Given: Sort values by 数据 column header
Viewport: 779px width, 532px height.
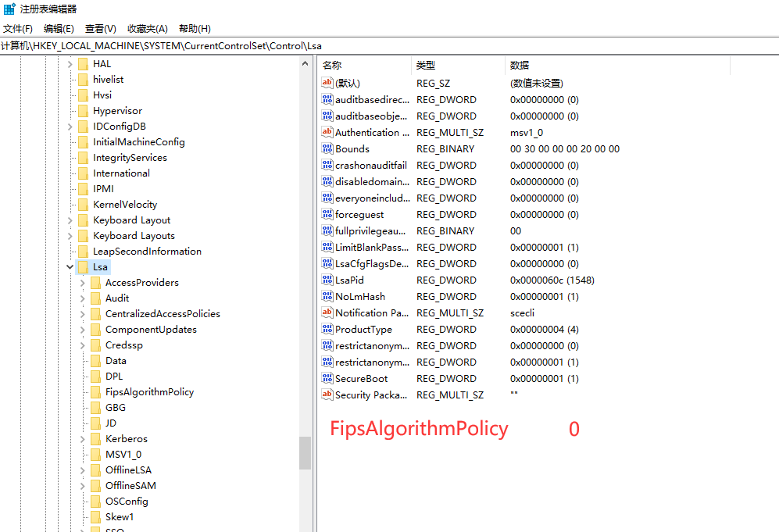Looking at the screenshot, I should (617, 65).
